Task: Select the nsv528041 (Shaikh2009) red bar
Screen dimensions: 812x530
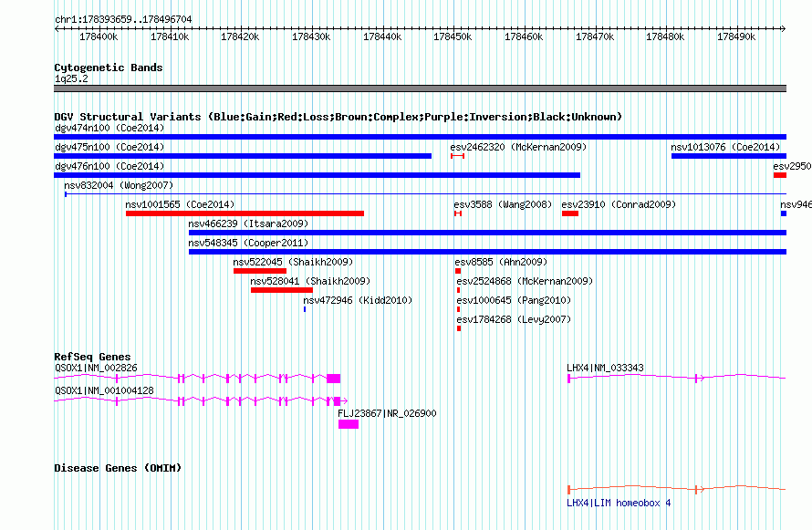Action: coord(282,290)
